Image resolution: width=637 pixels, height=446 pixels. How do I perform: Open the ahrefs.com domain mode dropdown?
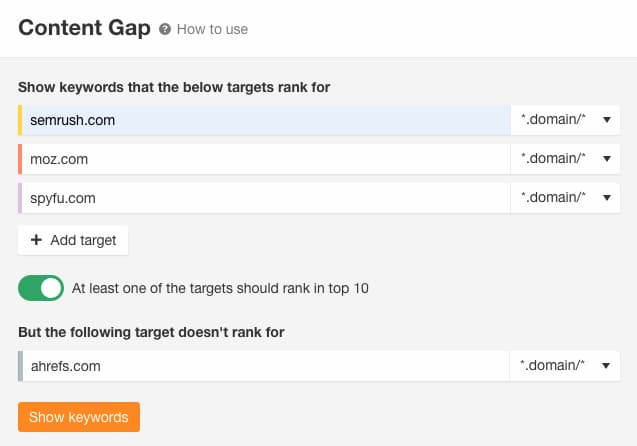click(x=565, y=366)
